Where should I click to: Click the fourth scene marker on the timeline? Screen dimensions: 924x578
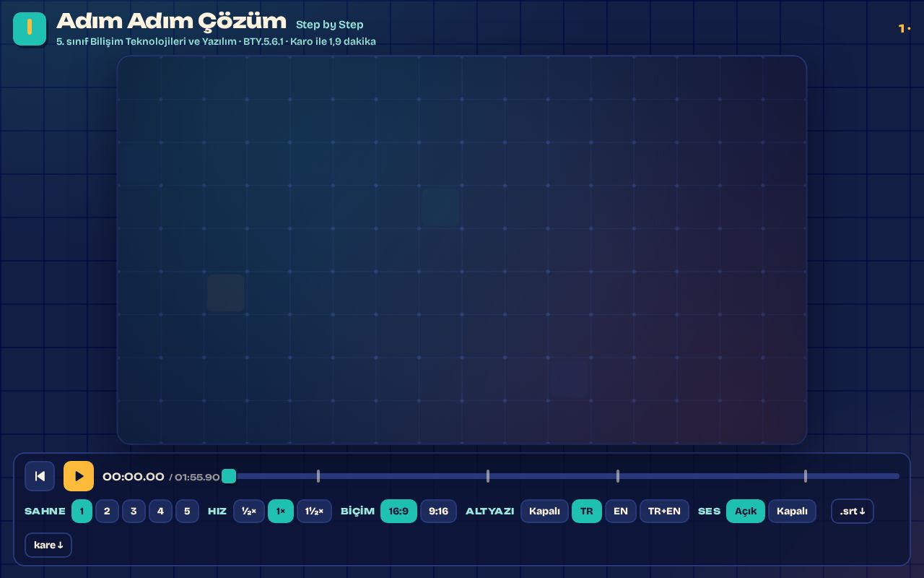(806, 476)
